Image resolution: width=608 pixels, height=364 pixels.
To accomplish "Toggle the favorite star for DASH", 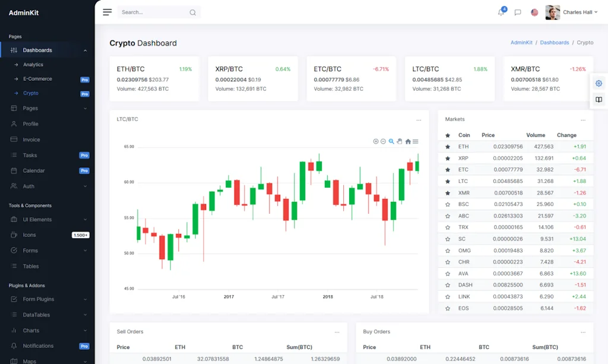I will pos(447,285).
